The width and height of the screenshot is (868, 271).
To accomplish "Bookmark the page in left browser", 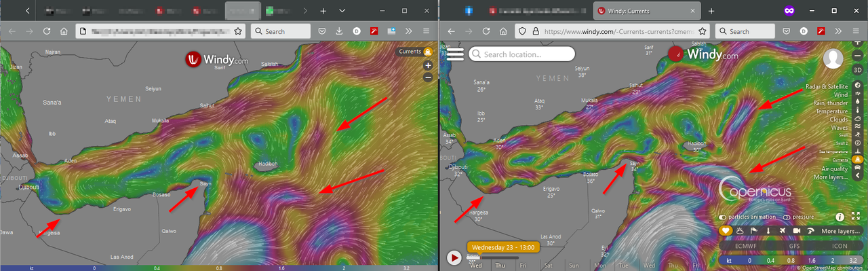I will tap(238, 31).
